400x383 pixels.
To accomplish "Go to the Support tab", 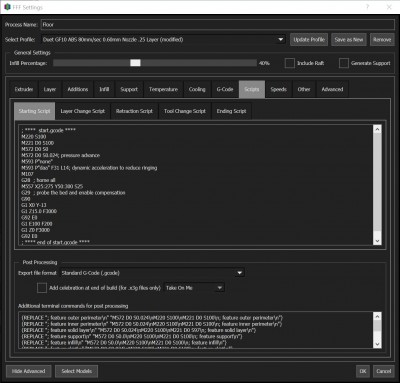I will pos(129,89).
